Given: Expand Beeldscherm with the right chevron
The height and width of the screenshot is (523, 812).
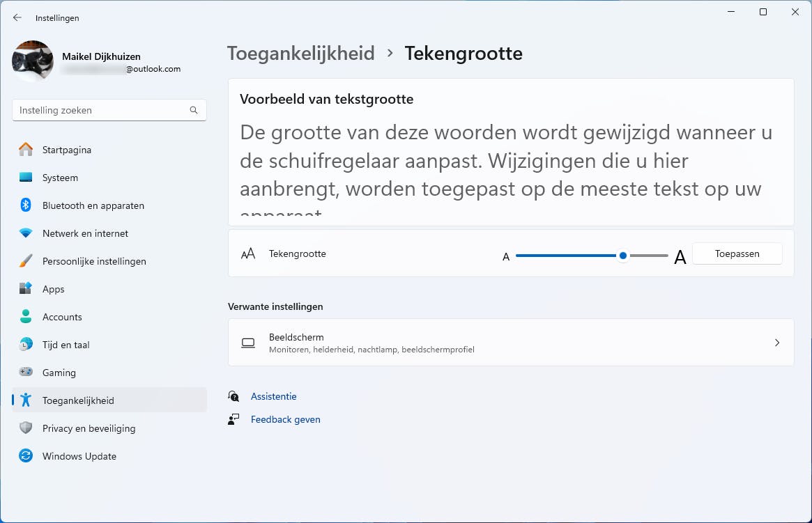Looking at the screenshot, I should click(x=777, y=343).
